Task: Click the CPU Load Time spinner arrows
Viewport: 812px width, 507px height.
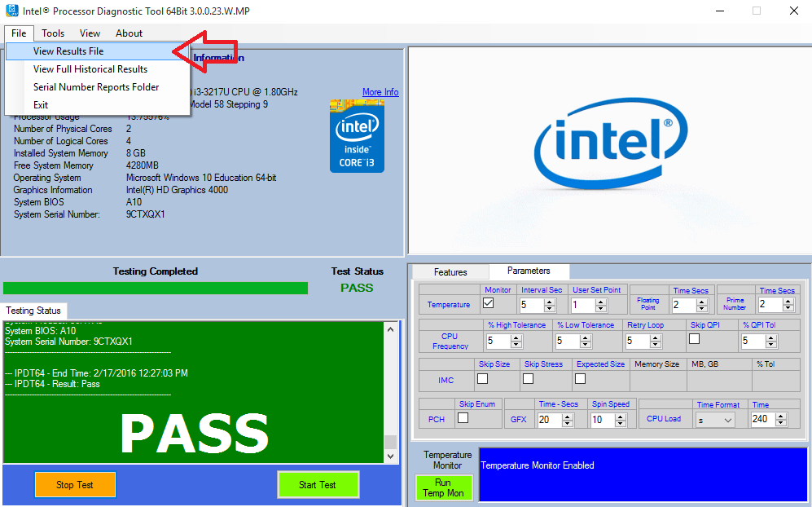Action: [781, 420]
